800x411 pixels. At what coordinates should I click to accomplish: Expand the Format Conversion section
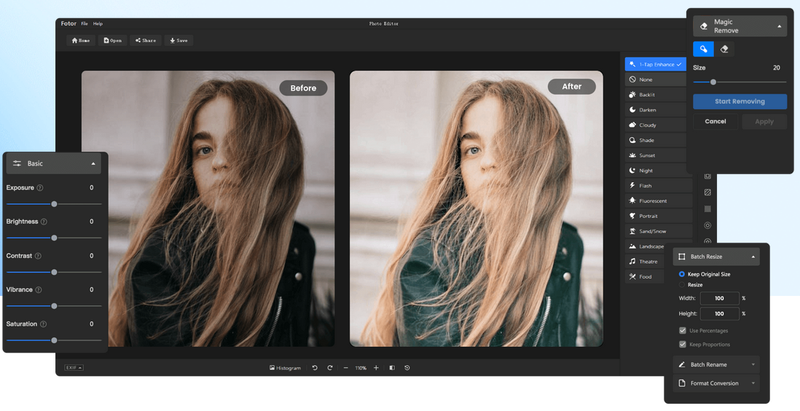pyautogui.click(x=751, y=382)
